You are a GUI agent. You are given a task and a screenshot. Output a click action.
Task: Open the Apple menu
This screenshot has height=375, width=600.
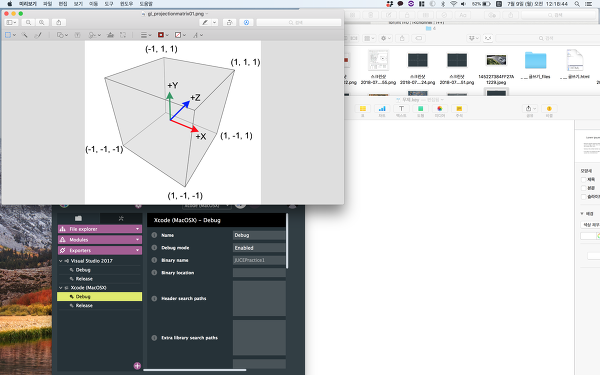(10, 4)
